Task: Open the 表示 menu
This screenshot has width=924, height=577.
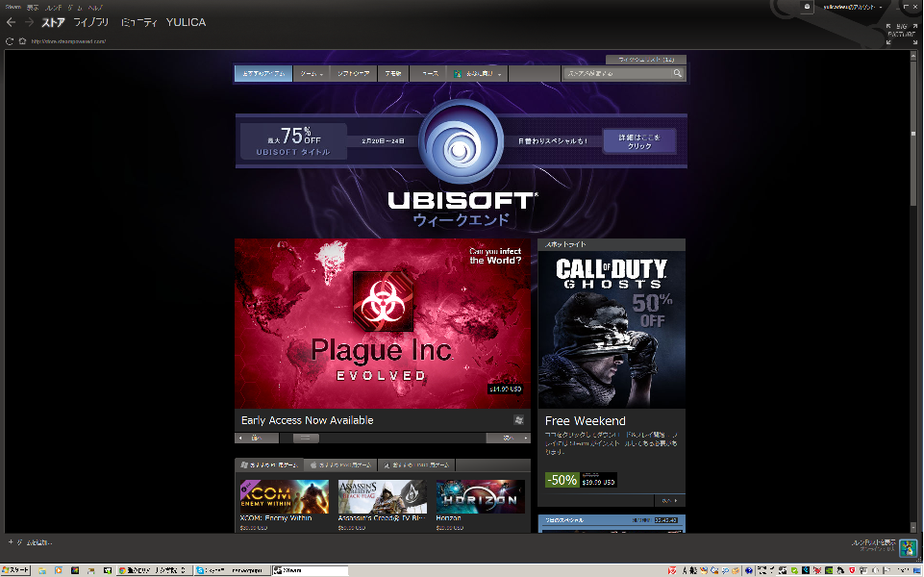Action: pos(33,7)
